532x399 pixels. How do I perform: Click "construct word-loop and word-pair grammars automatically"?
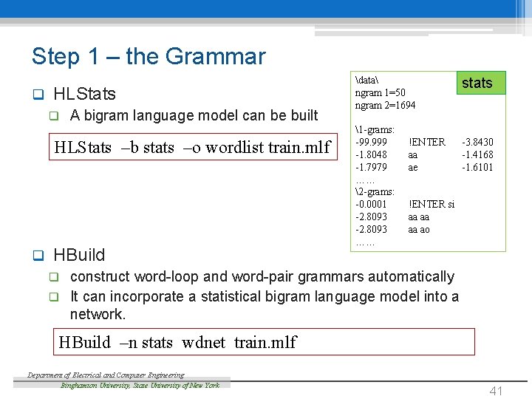coord(262,277)
